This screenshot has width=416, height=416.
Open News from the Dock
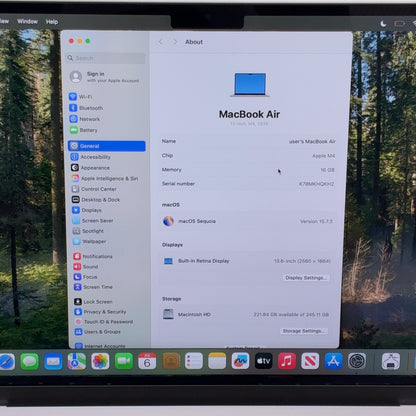(x=310, y=361)
